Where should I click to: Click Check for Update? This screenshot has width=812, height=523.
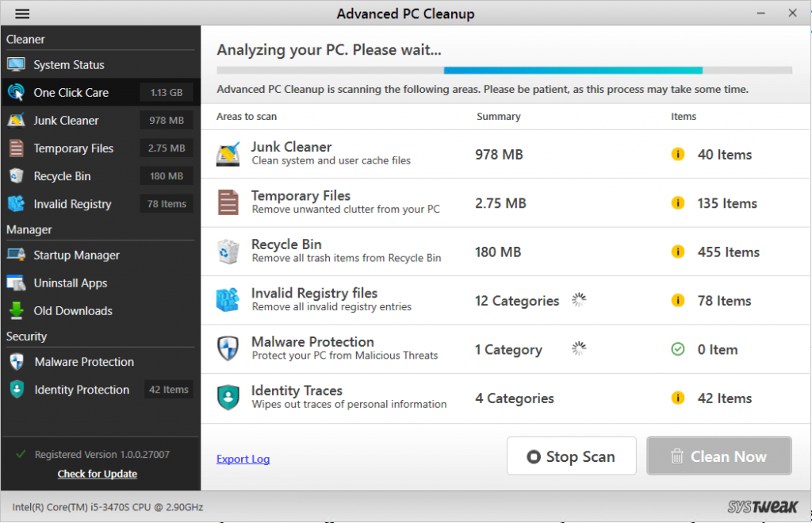coord(97,474)
